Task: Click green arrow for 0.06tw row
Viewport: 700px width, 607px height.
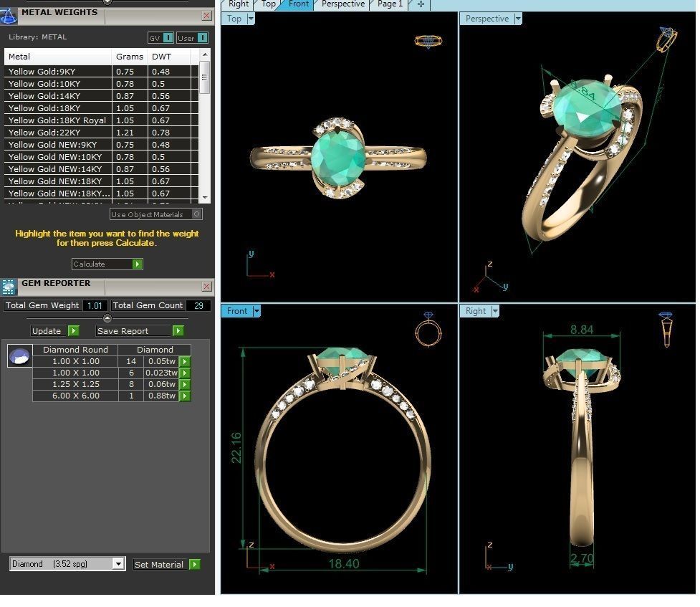Action: coord(185,384)
